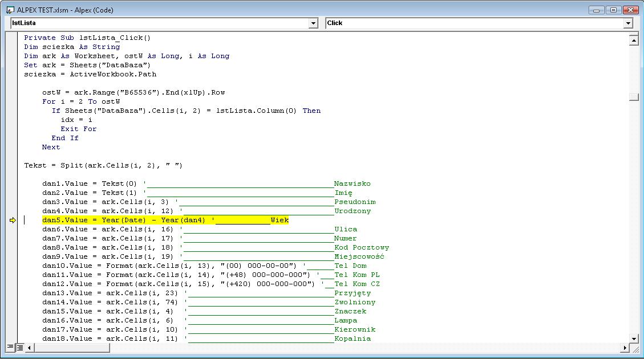Select the lstLista object combo box

[164, 23]
